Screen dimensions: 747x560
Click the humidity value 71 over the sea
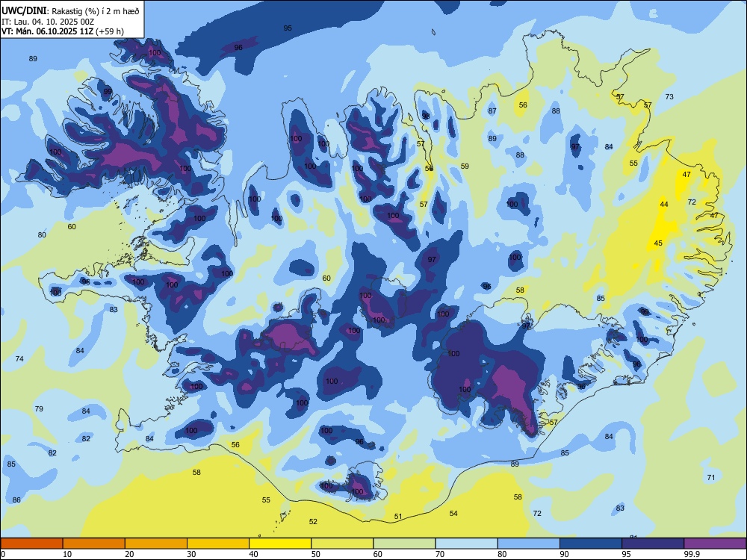pos(711,477)
